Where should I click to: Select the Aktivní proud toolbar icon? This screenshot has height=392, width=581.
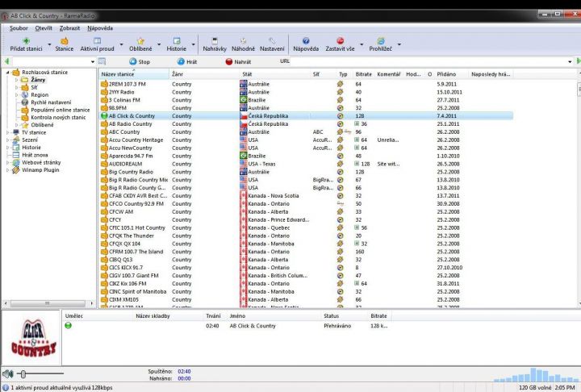pos(97,41)
